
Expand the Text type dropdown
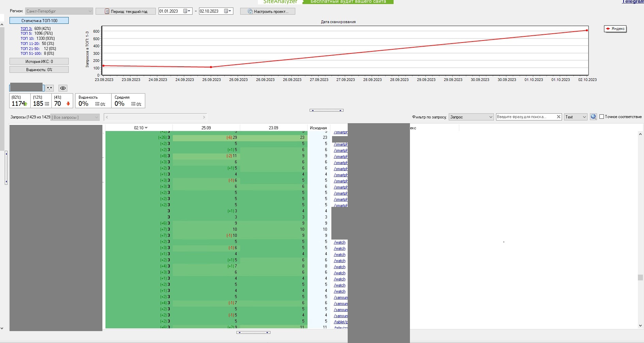pyautogui.click(x=575, y=117)
